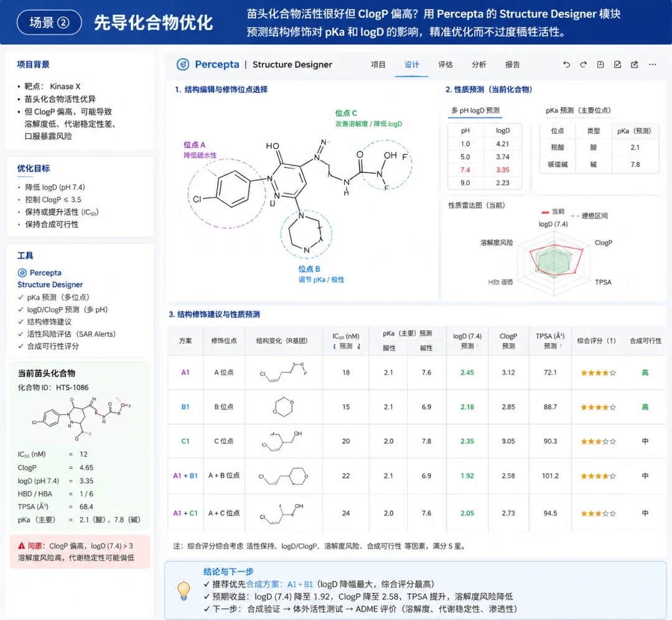Click the 合成可行性评分 checked item
This screenshot has width=672, height=620.
49,346
